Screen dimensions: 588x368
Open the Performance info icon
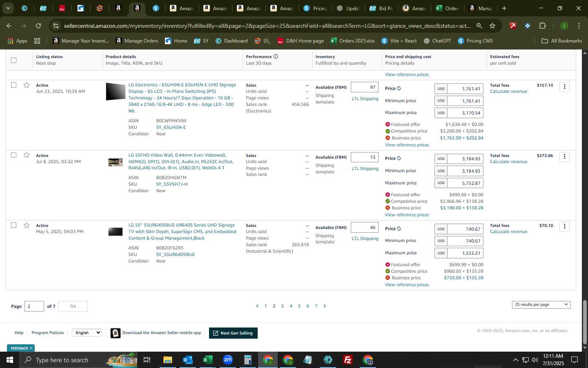tap(276, 56)
